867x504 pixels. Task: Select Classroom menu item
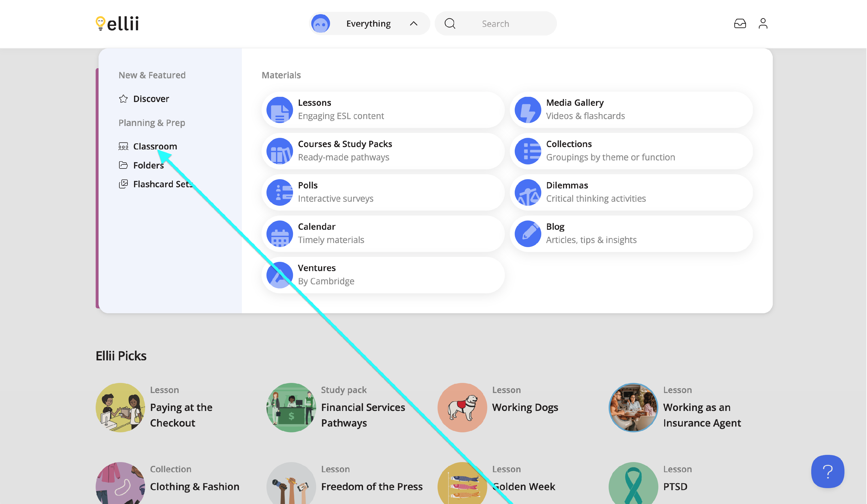[155, 146]
